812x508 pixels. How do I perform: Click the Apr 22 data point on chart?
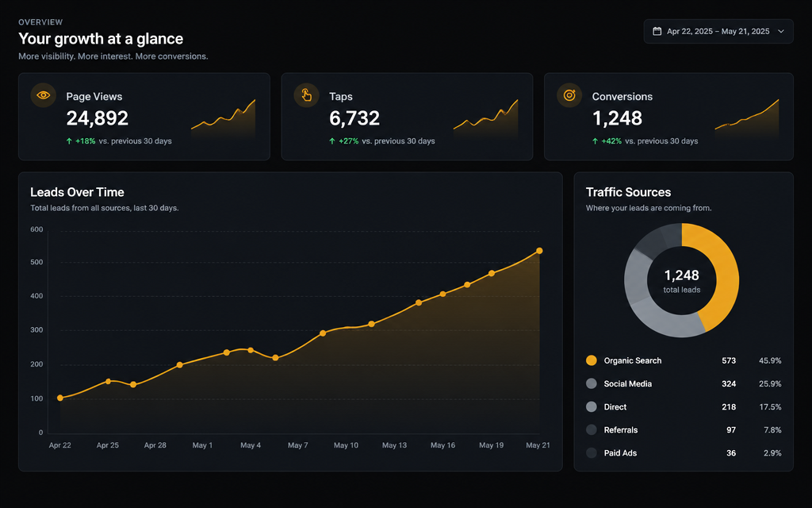pyautogui.click(x=60, y=398)
